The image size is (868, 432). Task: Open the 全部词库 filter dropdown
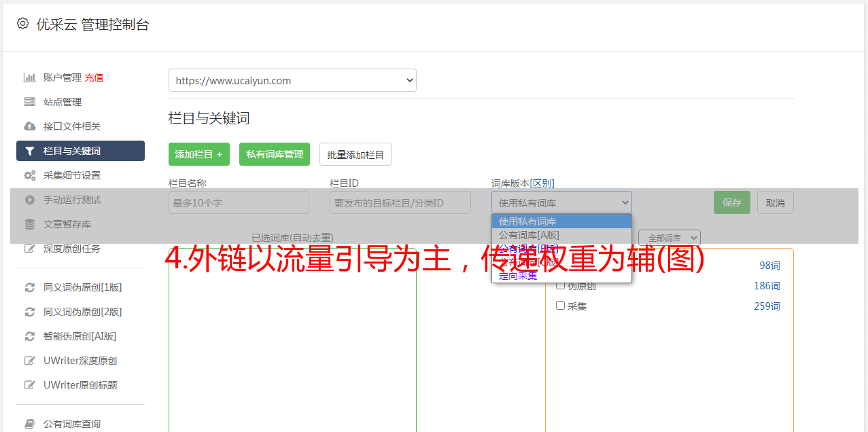670,238
